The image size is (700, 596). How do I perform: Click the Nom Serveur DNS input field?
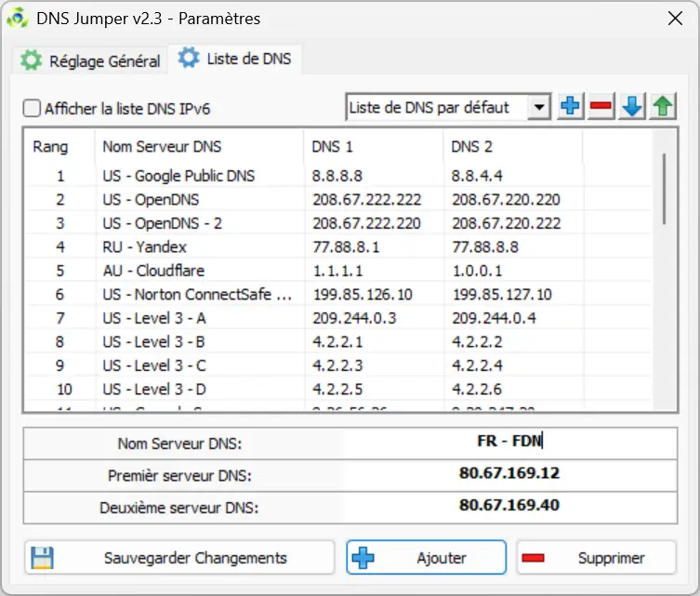coord(509,442)
